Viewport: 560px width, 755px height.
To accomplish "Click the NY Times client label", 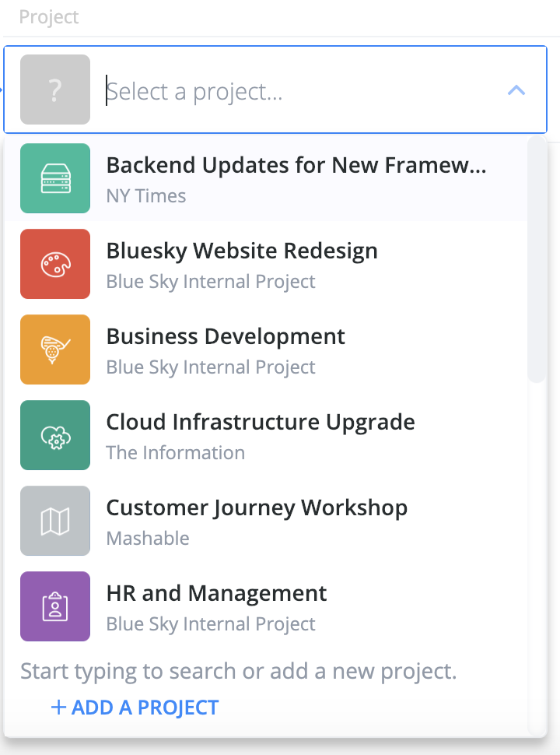I will (x=145, y=196).
